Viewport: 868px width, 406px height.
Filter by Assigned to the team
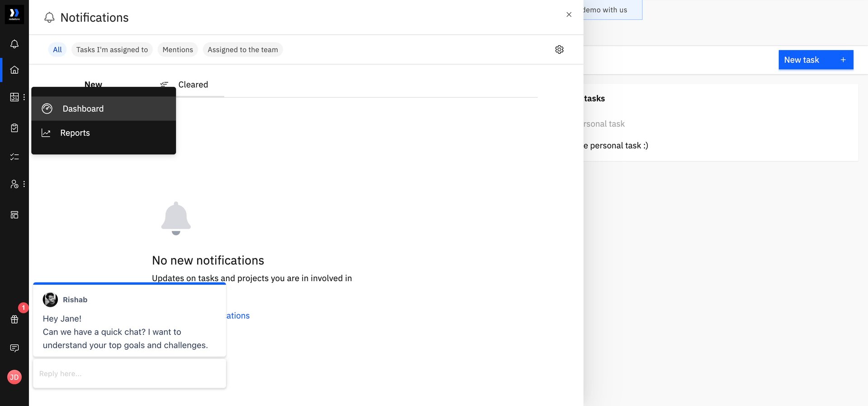(243, 50)
